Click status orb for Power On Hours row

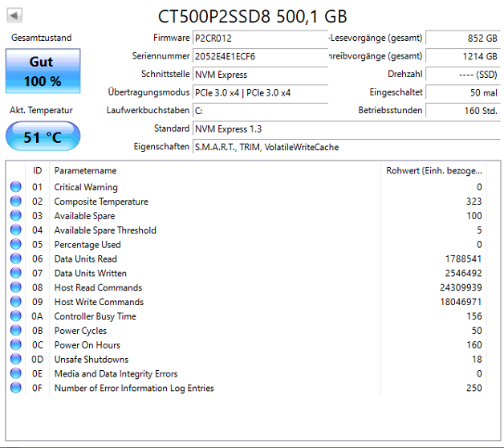pos(16,344)
